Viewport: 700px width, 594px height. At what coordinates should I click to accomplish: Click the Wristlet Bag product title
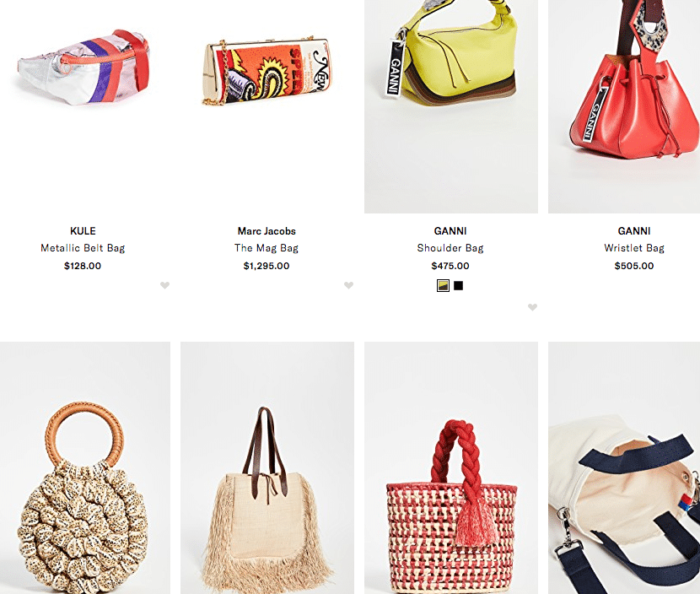[x=634, y=248]
